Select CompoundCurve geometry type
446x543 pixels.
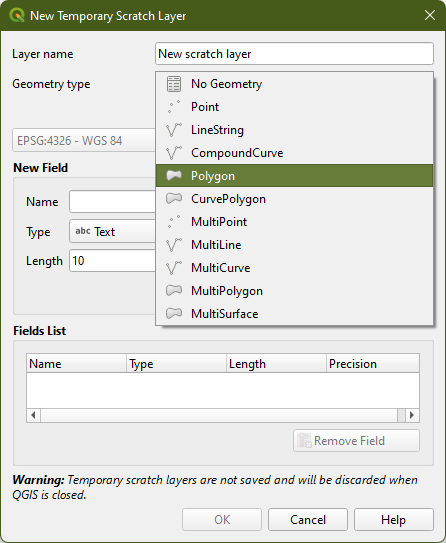click(294, 153)
